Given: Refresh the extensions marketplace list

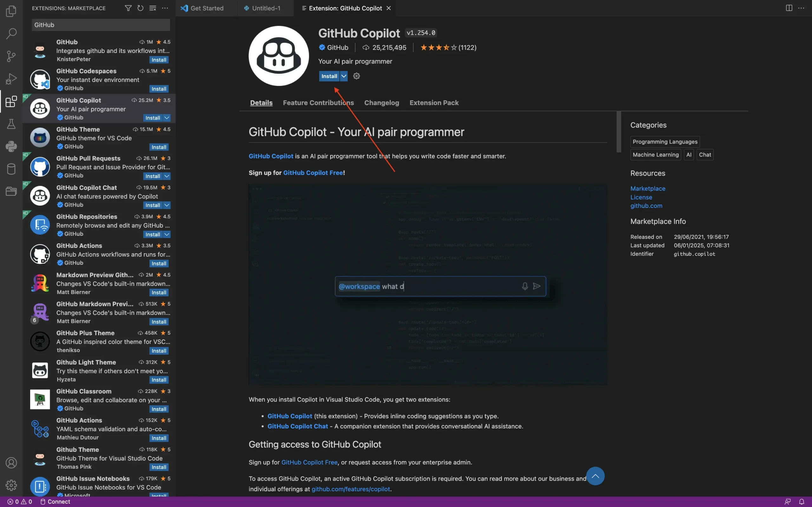Looking at the screenshot, I should click(x=140, y=8).
